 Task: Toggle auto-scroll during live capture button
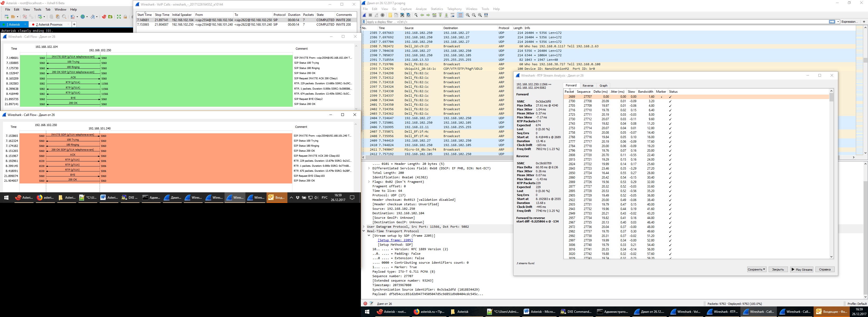click(452, 15)
